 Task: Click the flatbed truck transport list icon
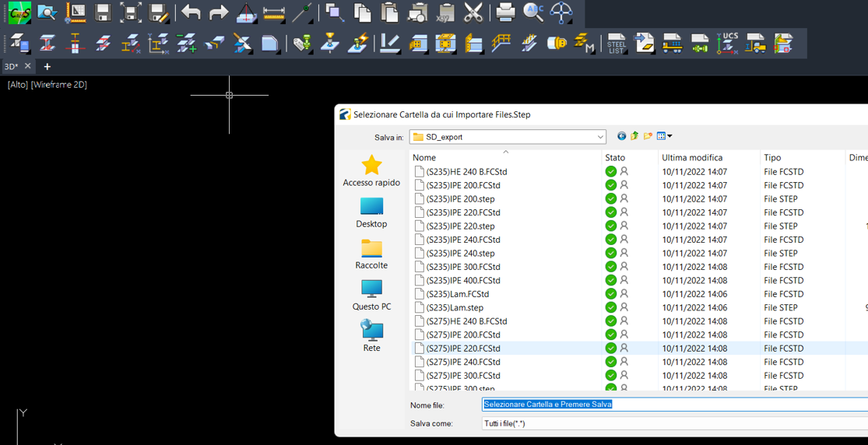coord(672,43)
